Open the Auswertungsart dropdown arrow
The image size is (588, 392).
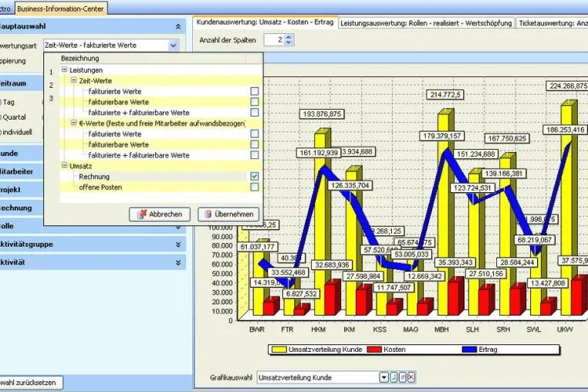(173, 46)
